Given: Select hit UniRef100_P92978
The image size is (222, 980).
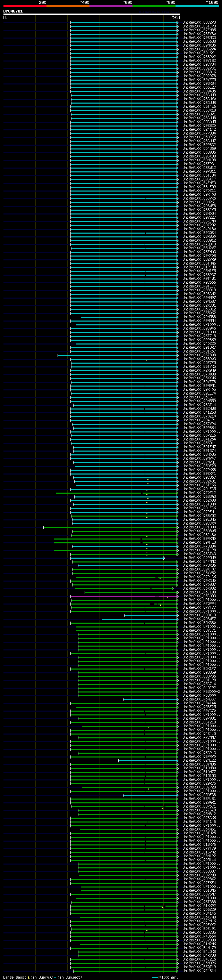Looking at the screenshot, I should point(199,76).
